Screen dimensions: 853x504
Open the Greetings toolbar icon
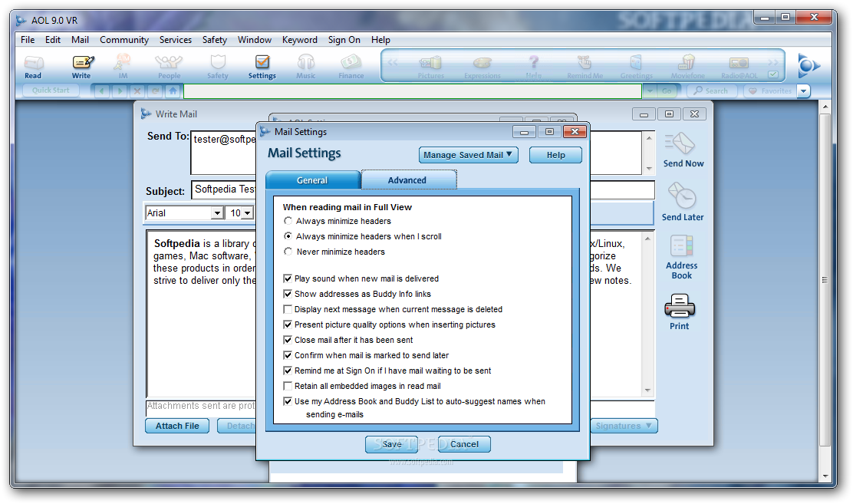pyautogui.click(x=636, y=67)
